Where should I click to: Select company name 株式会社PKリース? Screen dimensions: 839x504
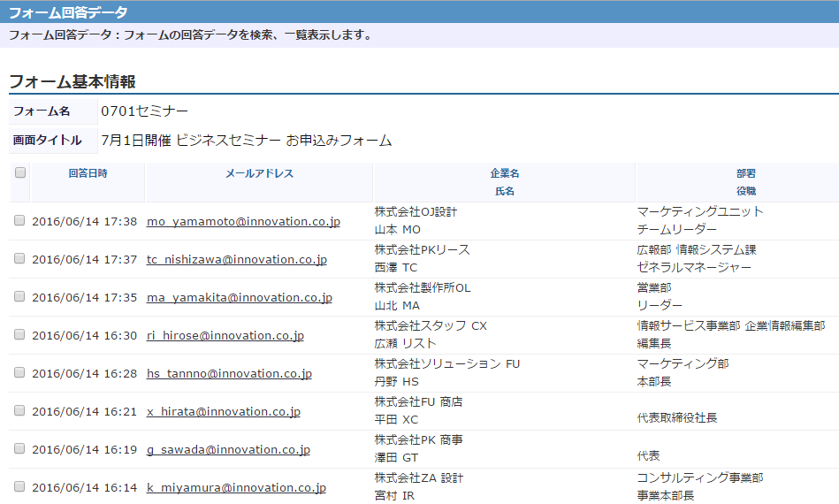[423, 250]
